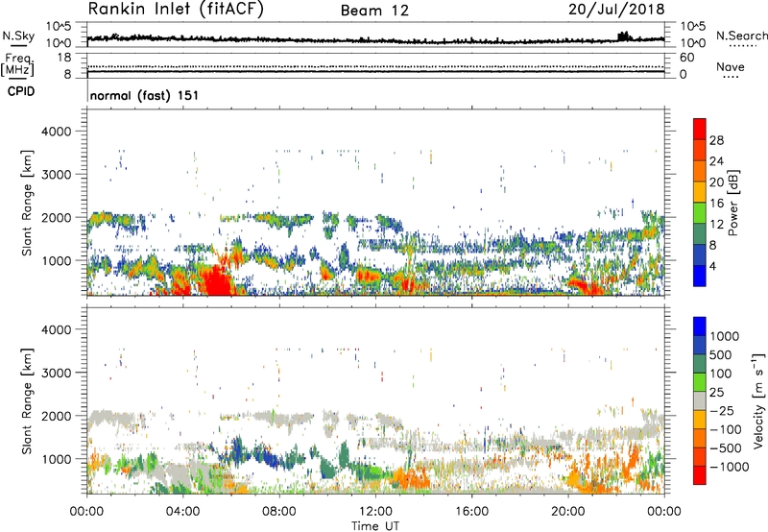This screenshot has height=532, width=768.
Task: Select the "20:00" time tick label
Action: (x=568, y=512)
